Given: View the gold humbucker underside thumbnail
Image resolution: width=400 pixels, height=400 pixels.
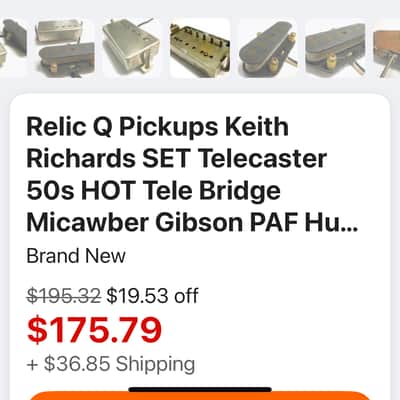Looking at the screenshot, I should pos(200,48).
